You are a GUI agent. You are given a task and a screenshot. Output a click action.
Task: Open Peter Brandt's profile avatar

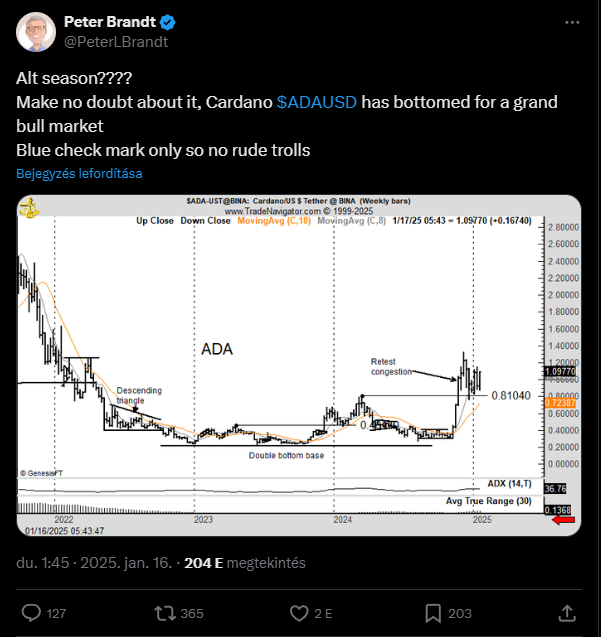pos(36,32)
